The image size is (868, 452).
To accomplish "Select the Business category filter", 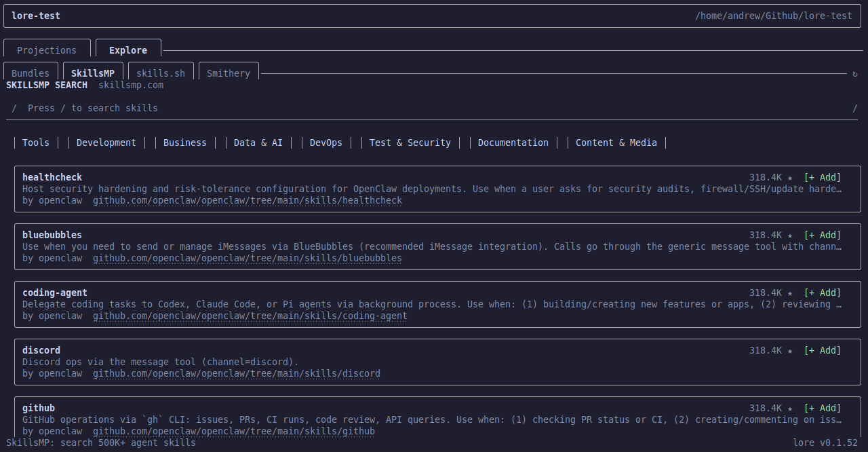I will [185, 143].
